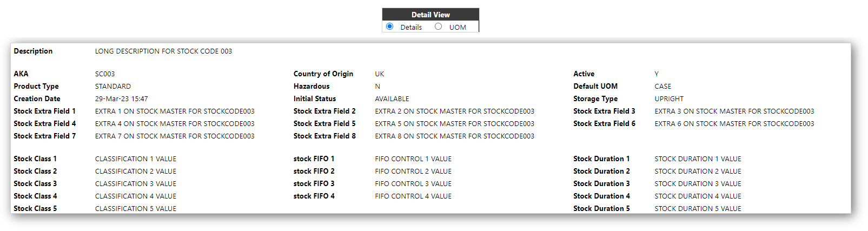Click the Active label
This screenshot has height=231, width=868.
[x=584, y=74]
